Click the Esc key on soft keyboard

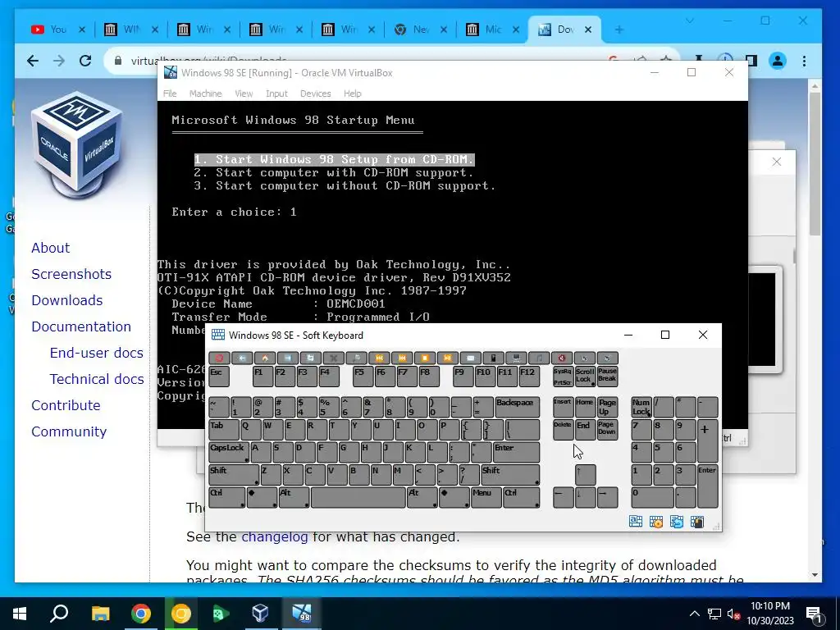218,376
